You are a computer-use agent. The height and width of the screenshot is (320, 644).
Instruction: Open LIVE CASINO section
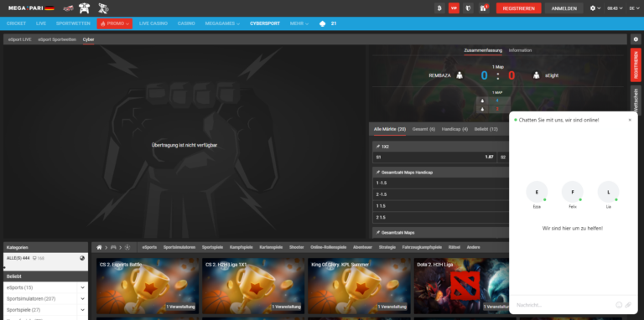pyautogui.click(x=153, y=23)
